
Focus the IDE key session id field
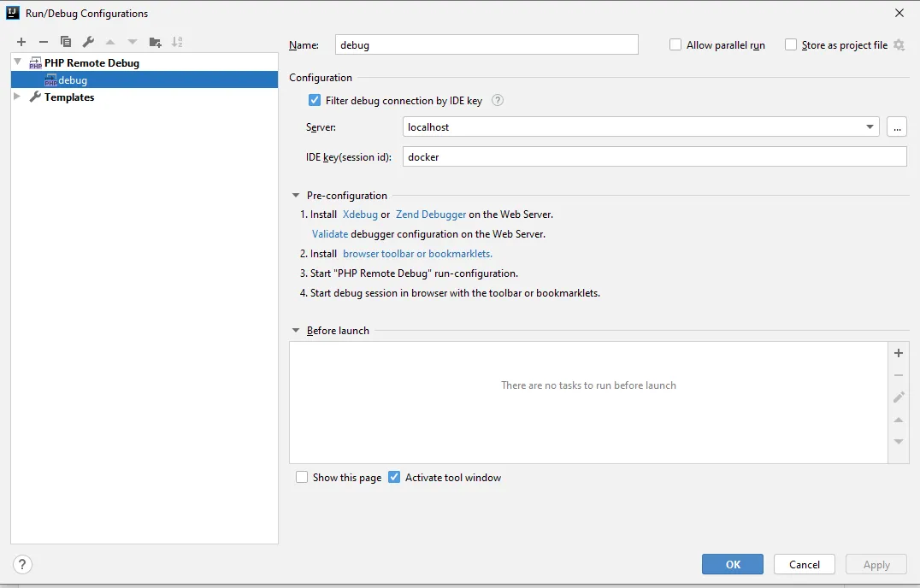[x=654, y=156]
